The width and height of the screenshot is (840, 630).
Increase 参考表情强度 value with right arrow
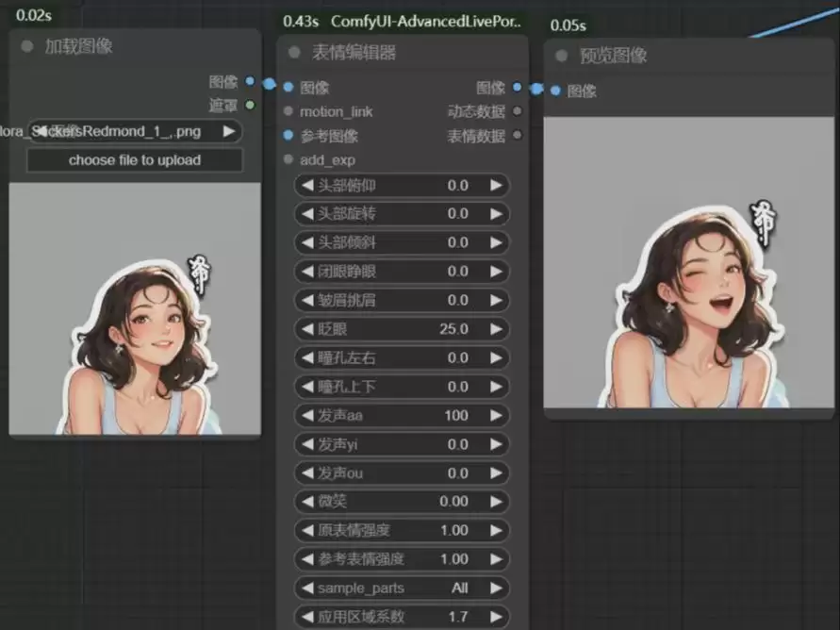496,559
